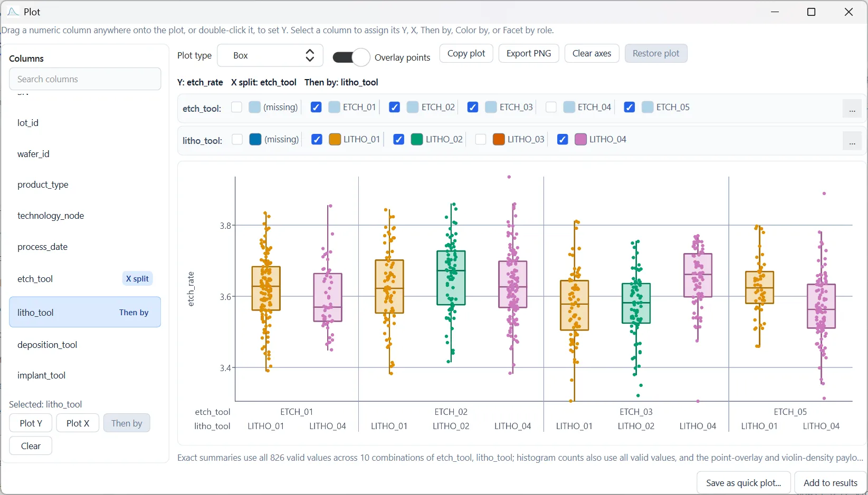Uncheck the ETCH_01 checkbox

pos(316,107)
